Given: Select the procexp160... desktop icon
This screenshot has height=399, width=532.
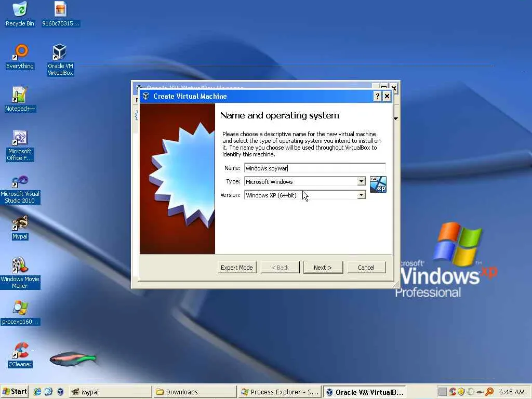Looking at the screenshot, I should pos(20,312).
